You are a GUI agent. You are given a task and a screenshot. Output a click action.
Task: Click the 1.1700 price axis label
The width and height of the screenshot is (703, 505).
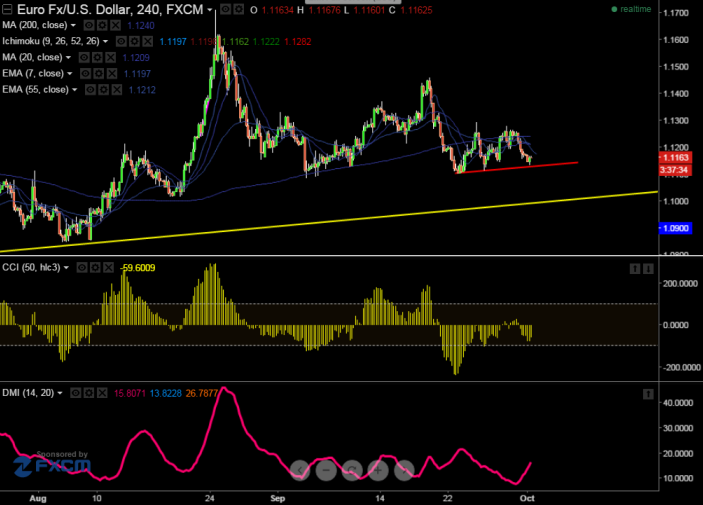coord(676,13)
